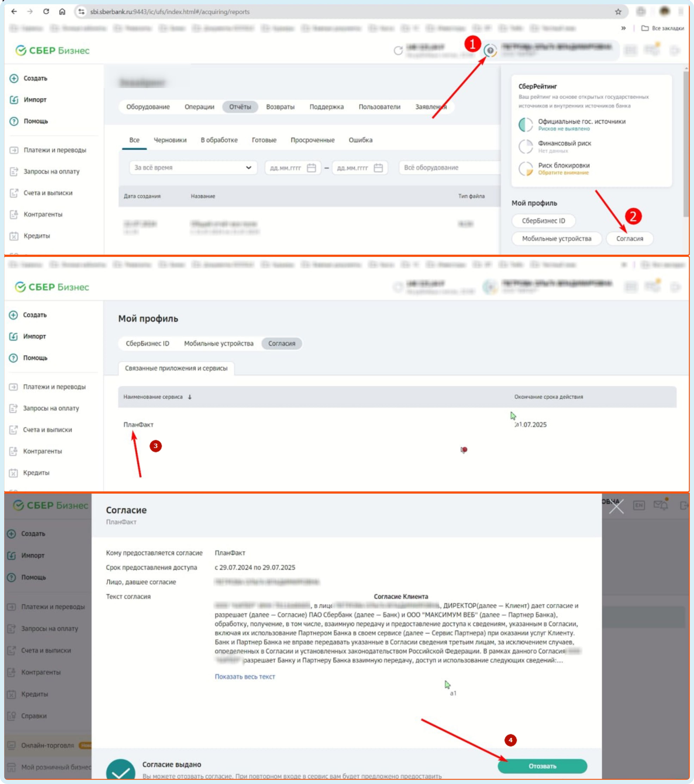
Task: Sort reports by Дата создания column
Action: tap(142, 196)
